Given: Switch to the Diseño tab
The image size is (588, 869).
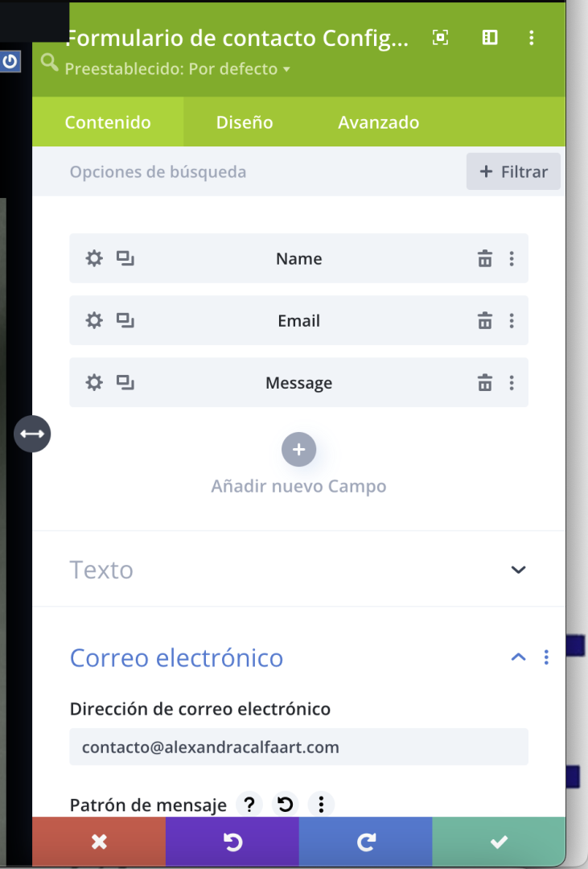Looking at the screenshot, I should (245, 122).
